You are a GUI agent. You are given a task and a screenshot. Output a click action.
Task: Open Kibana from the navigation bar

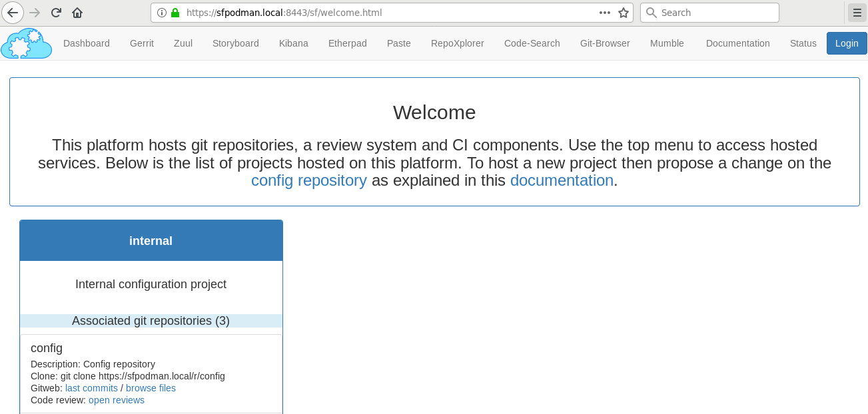click(294, 43)
